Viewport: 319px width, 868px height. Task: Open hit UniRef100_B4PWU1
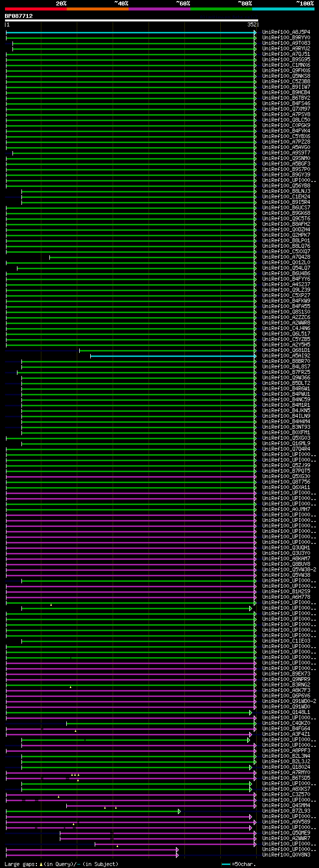point(286,394)
